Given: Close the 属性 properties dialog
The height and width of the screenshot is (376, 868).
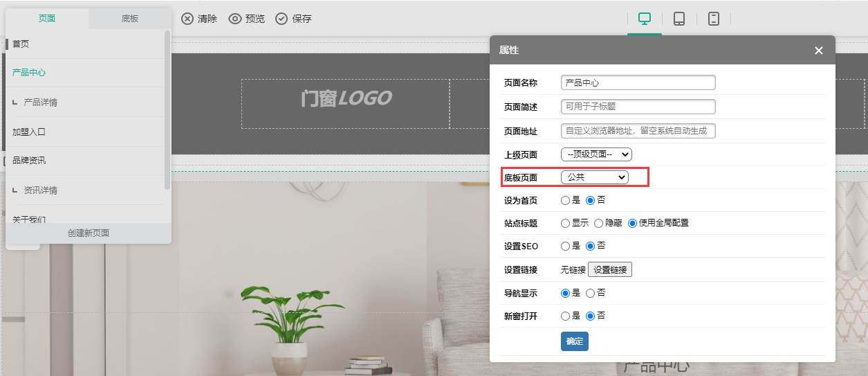Looking at the screenshot, I should click(819, 51).
